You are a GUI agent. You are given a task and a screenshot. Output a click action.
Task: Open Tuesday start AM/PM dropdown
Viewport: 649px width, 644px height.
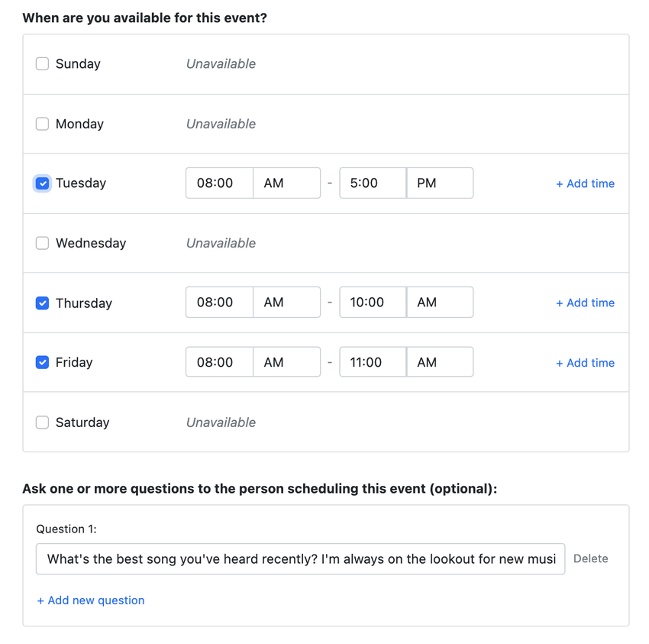click(287, 183)
